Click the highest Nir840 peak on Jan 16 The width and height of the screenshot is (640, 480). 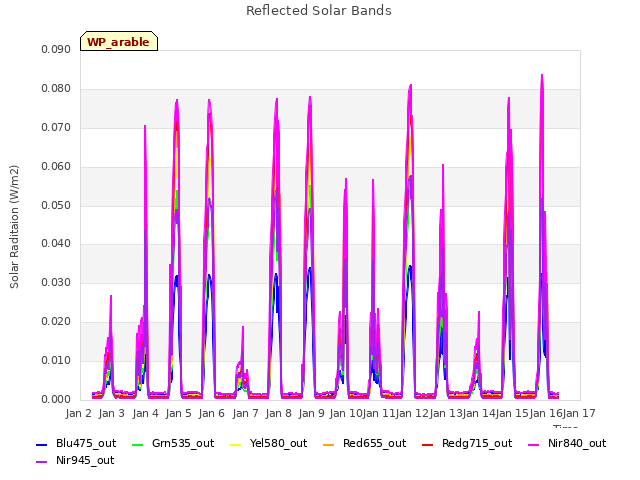click(x=542, y=76)
